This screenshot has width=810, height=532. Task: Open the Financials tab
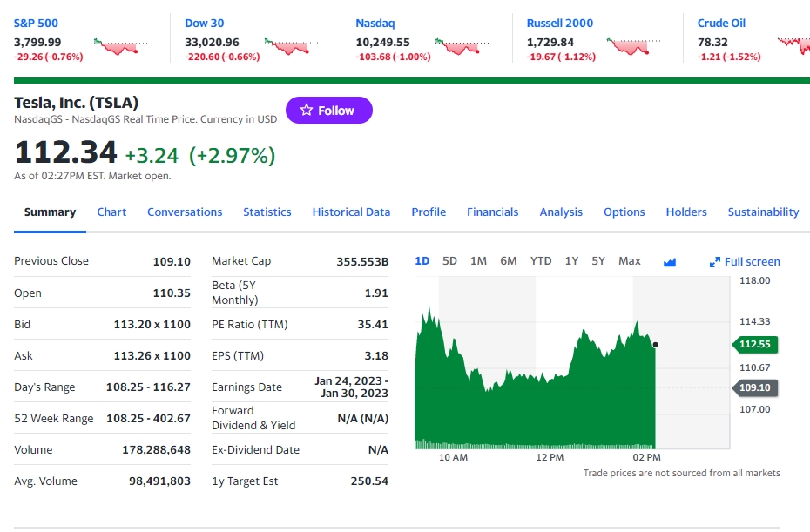[492, 212]
